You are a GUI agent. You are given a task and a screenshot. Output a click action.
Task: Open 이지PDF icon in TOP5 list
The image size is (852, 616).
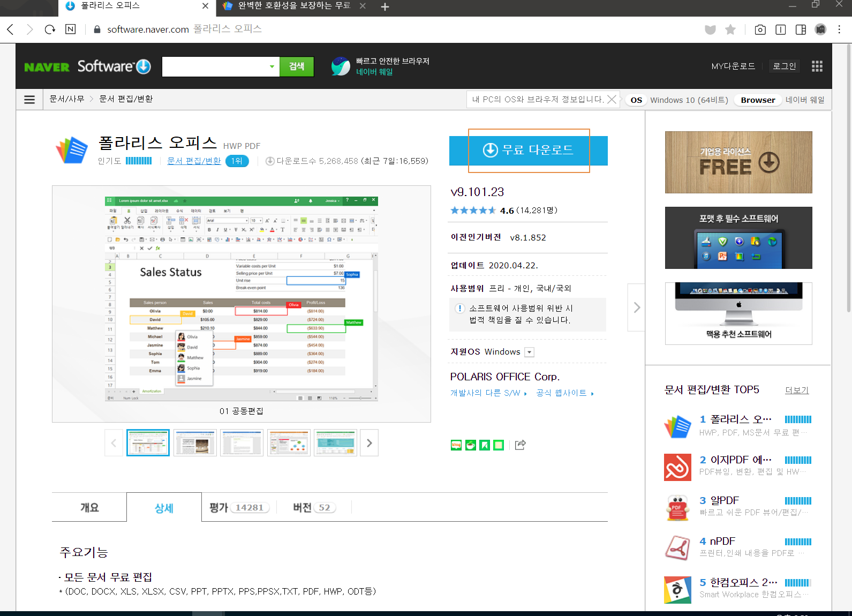coord(677,467)
